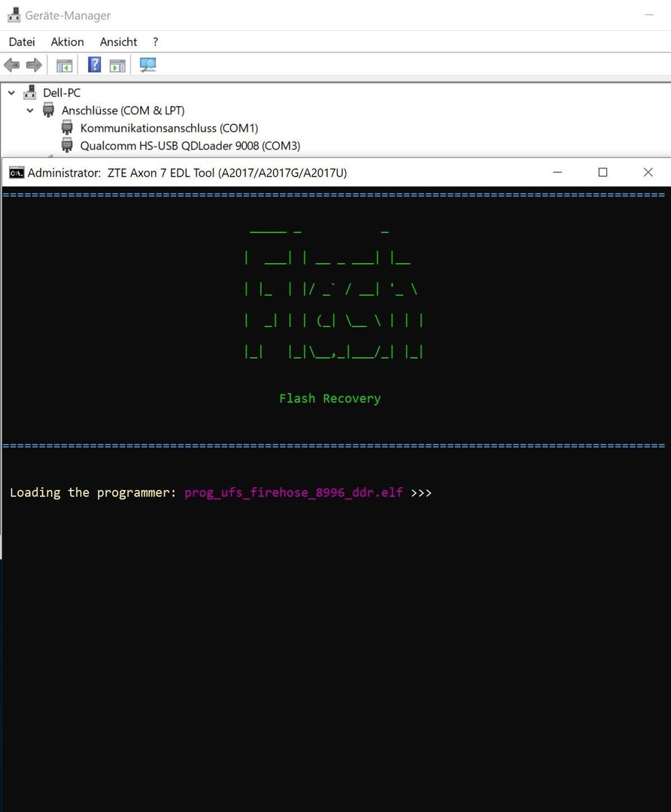Image resolution: width=671 pixels, height=812 pixels.
Task: Click the Geräte-Manager window title text
Action: [x=68, y=16]
